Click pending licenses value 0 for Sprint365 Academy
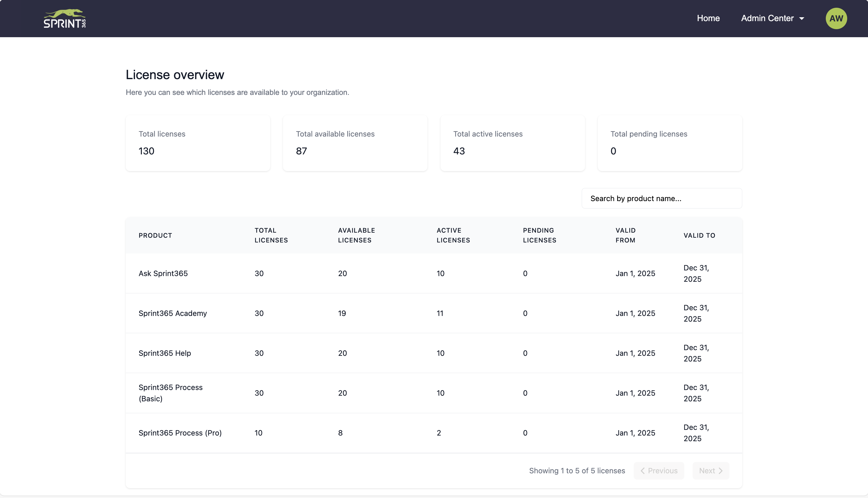The width and height of the screenshot is (868, 498). click(525, 313)
